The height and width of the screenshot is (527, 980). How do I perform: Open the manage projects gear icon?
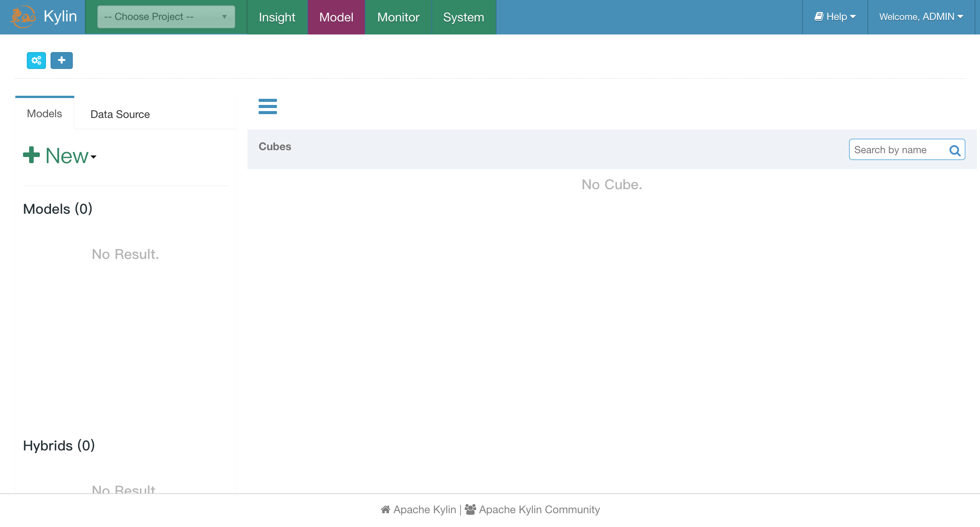[x=36, y=61]
